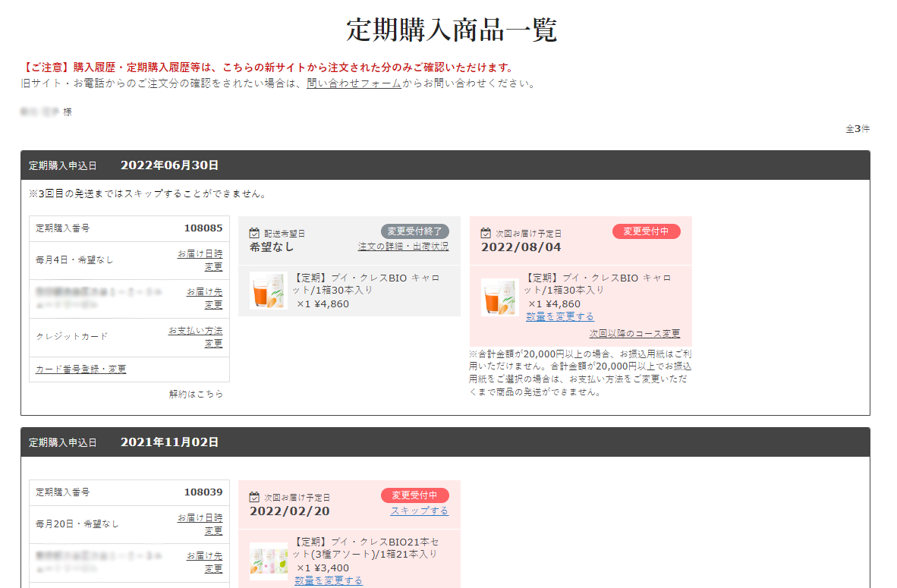This screenshot has width=897, height=588.
Task: Change お届け先 for order 108039
Action: pos(204,562)
